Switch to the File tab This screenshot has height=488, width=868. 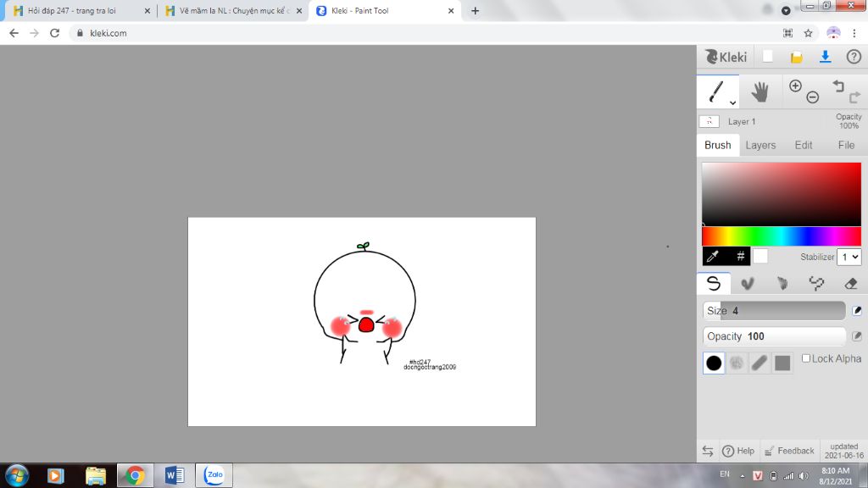pos(846,145)
